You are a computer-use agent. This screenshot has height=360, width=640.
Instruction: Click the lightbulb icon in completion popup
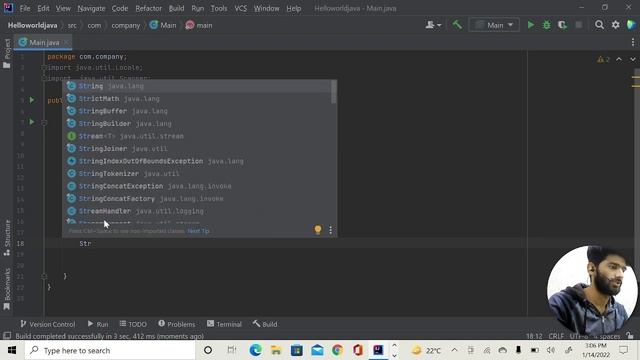(x=318, y=230)
